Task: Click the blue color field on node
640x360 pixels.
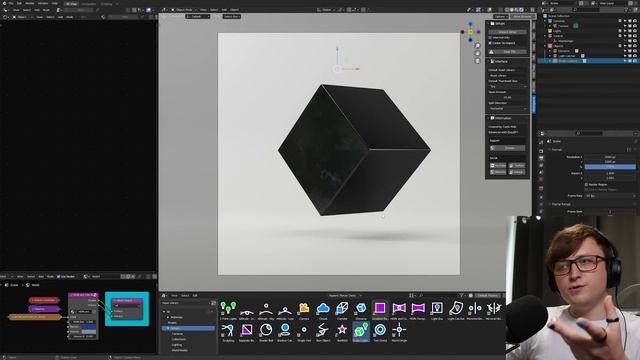Action: [x=89, y=327]
